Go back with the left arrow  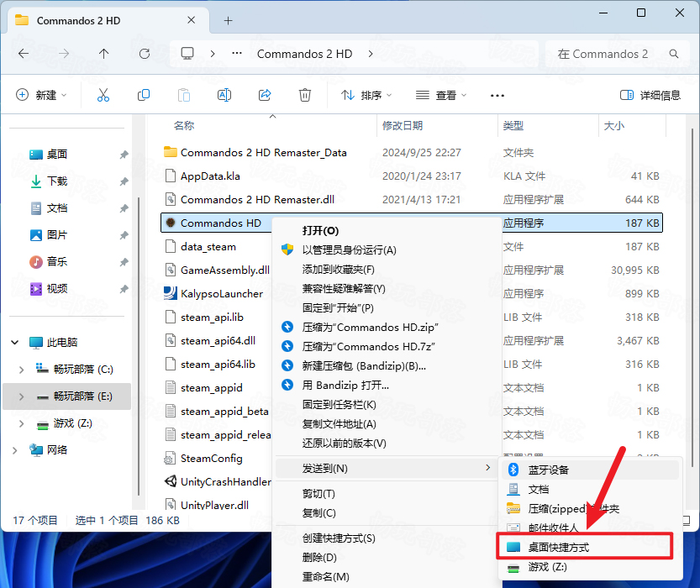pos(24,54)
